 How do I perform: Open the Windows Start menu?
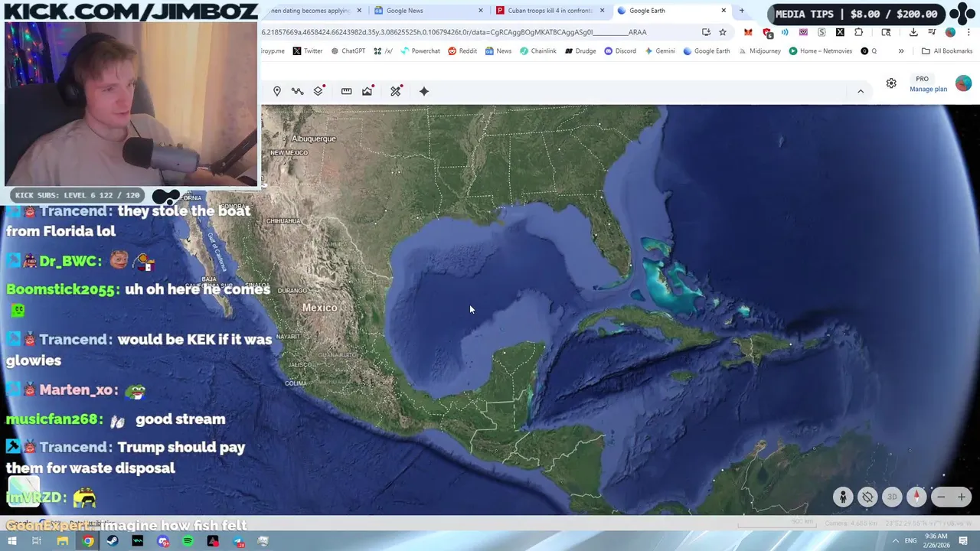click(x=11, y=541)
